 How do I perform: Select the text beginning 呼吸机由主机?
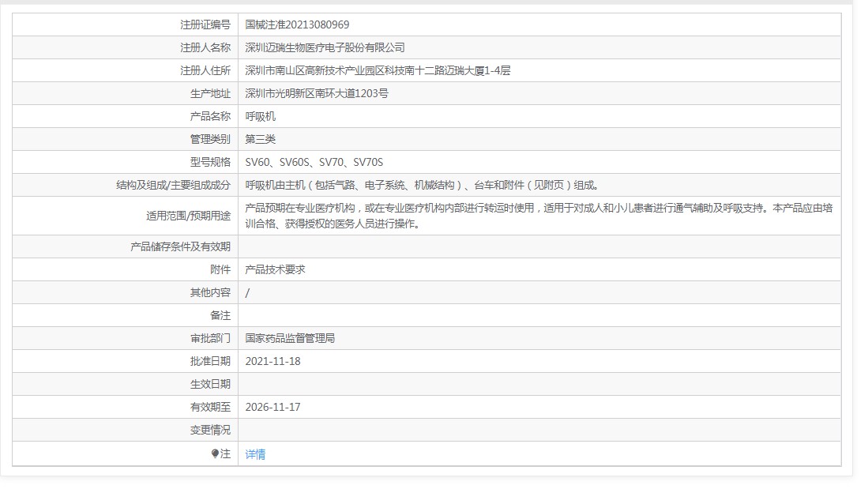tap(423, 185)
